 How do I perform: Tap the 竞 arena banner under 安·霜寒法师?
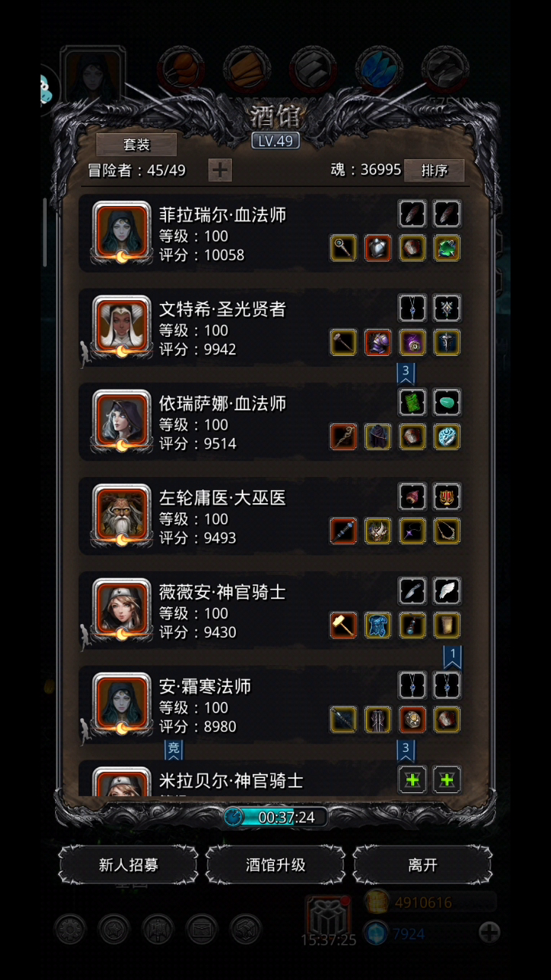coord(174,750)
